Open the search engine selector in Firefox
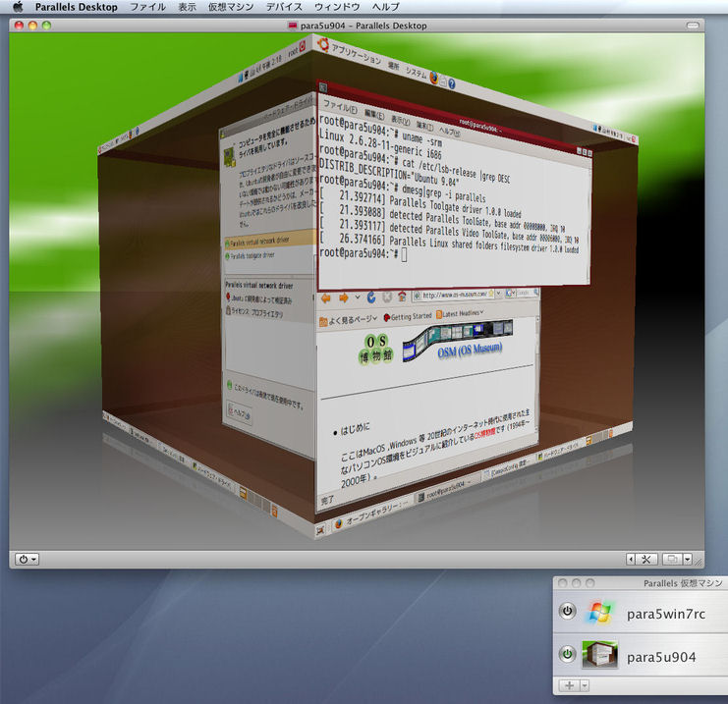 click(x=510, y=293)
